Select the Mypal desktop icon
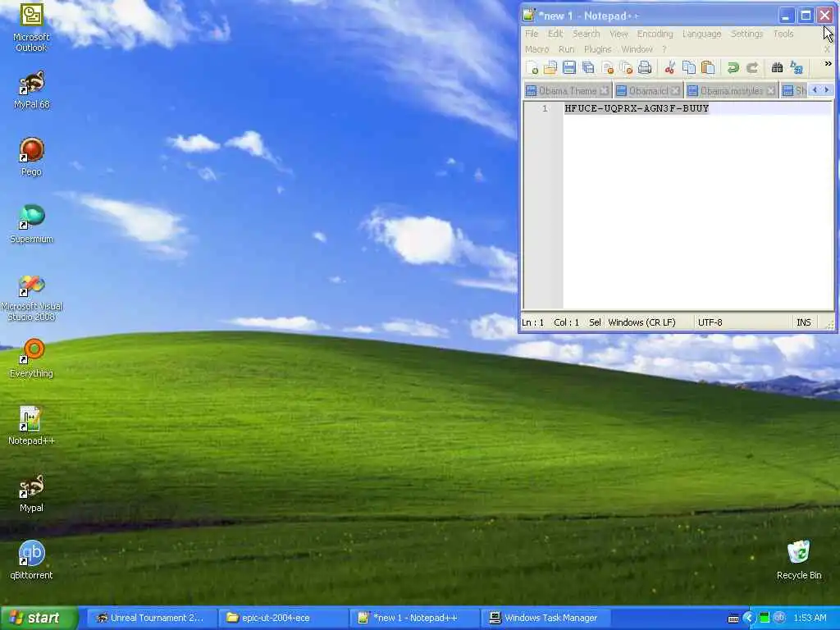840x630 pixels. pyautogui.click(x=31, y=493)
